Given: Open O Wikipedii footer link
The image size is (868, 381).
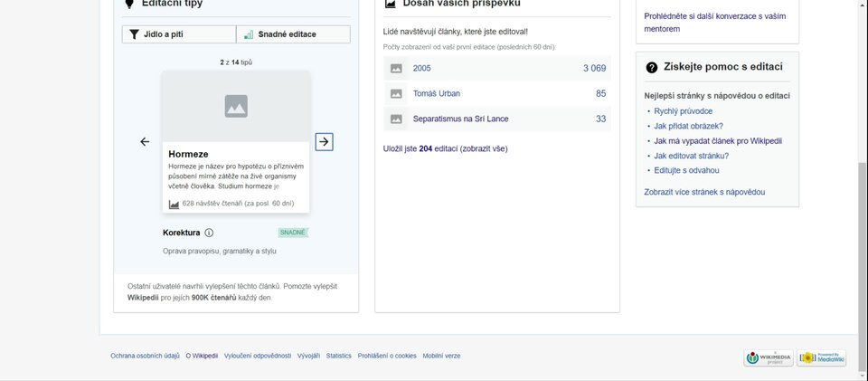Looking at the screenshot, I should coord(202,356).
